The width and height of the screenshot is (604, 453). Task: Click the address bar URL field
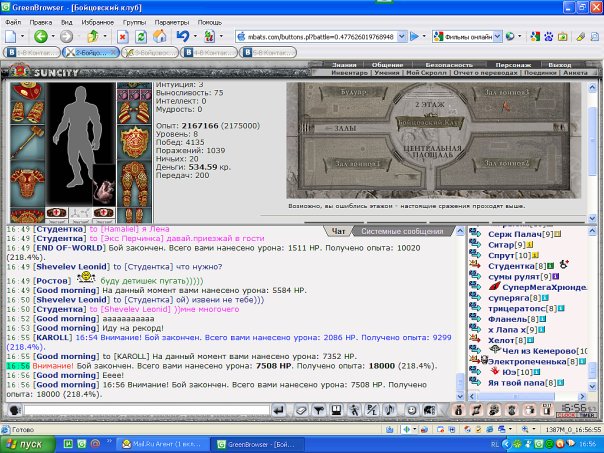pos(320,37)
